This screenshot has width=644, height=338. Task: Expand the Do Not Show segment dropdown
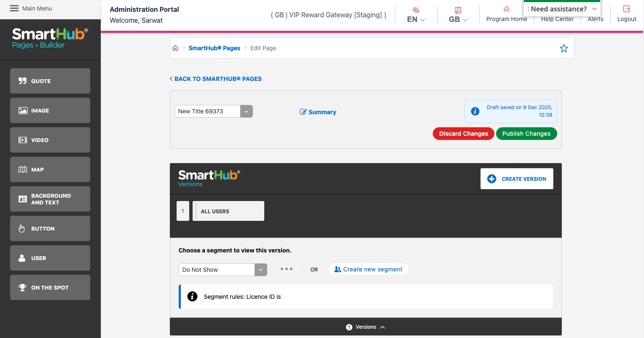[260, 269]
